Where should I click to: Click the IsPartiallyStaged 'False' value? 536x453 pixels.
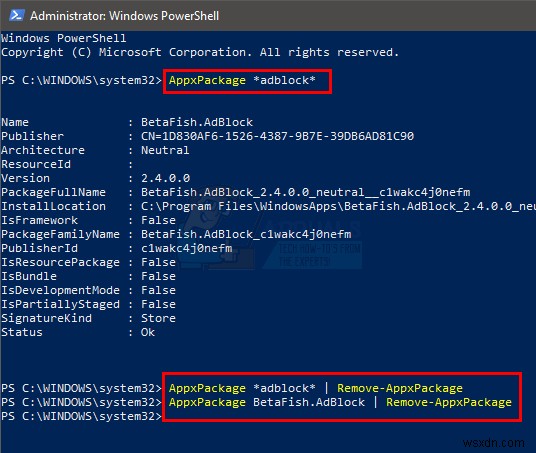pyautogui.click(x=158, y=304)
